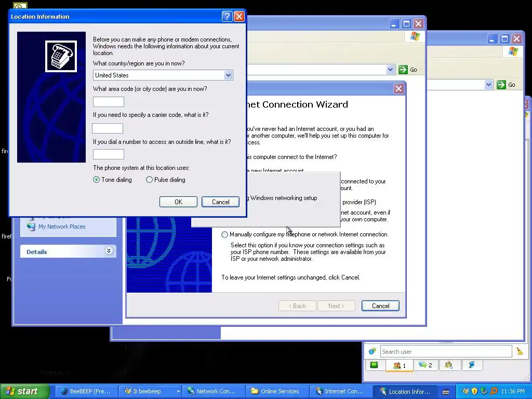This screenshot has height=399, width=532.
Task: Open the BeeBEEP groups tab
Action: pos(449,365)
